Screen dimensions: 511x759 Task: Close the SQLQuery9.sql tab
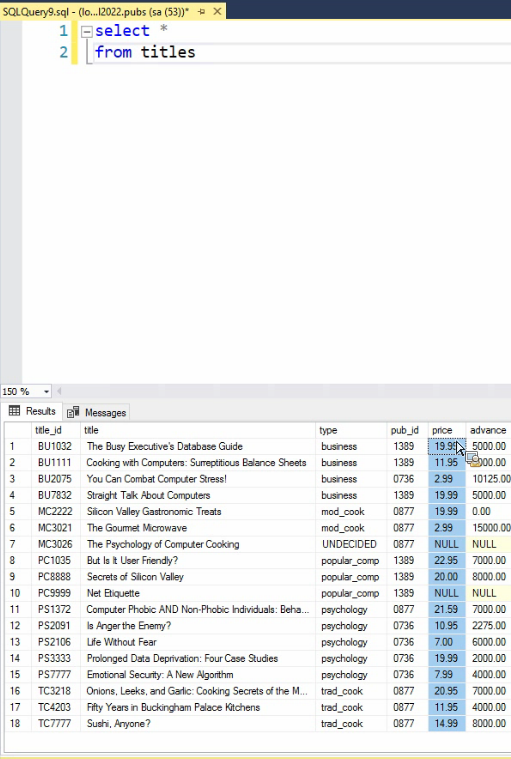(x=217, y=11)
